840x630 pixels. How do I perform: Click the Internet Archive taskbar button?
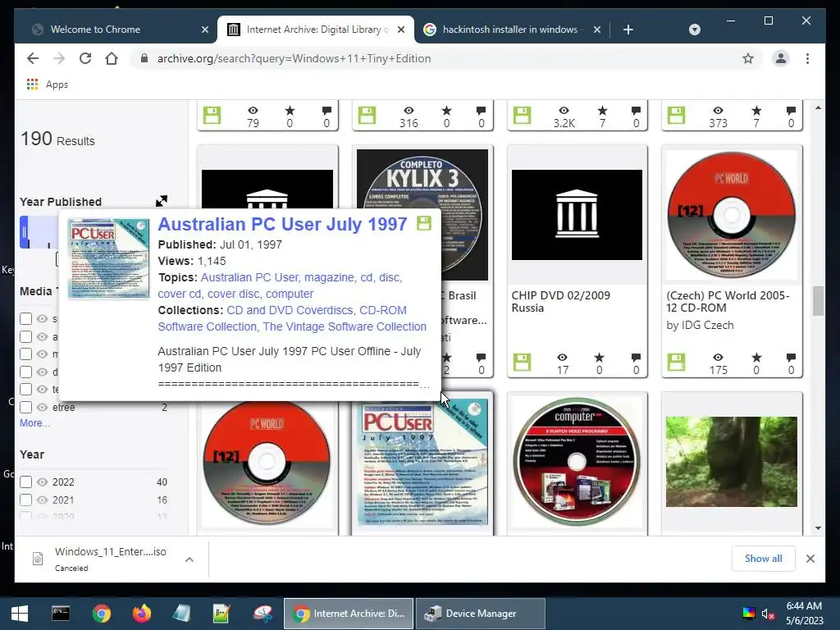348,614
